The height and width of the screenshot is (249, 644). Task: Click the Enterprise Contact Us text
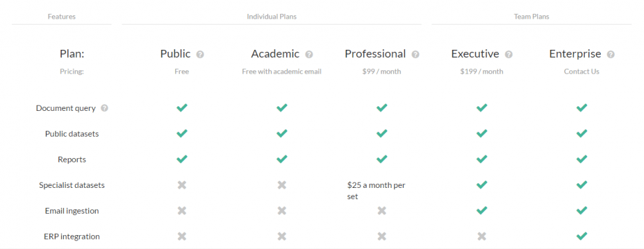[582, 72]
